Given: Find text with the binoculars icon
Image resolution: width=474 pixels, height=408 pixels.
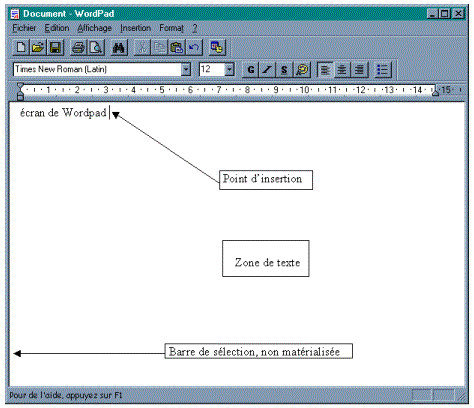Looking at the screenshot, I should point(119,48).
